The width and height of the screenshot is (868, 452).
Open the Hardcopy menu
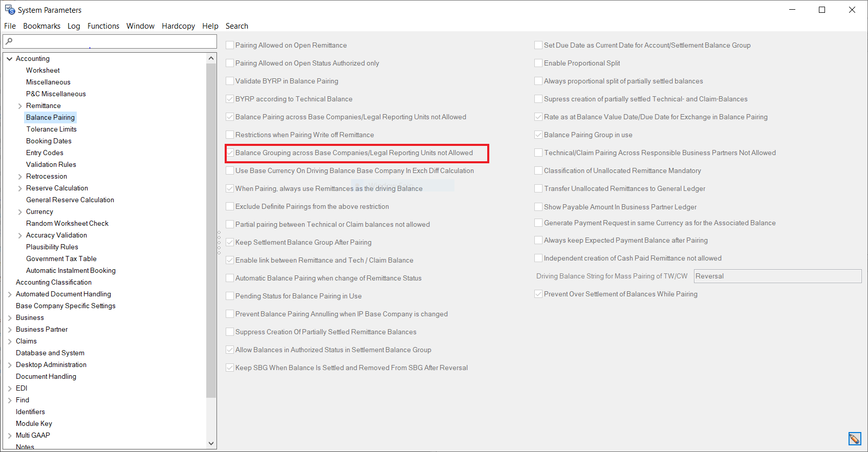178,26
